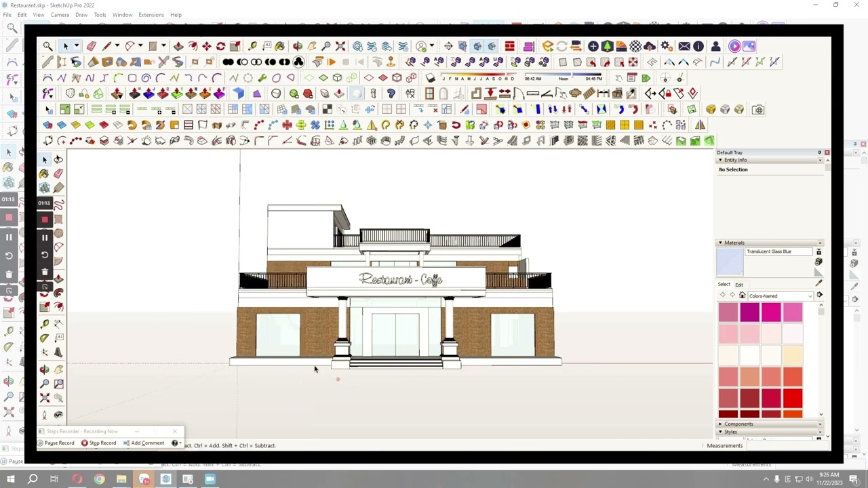Click the cloud upload icon
Screen dimensions: 868x488
click(x=650, y=46)
